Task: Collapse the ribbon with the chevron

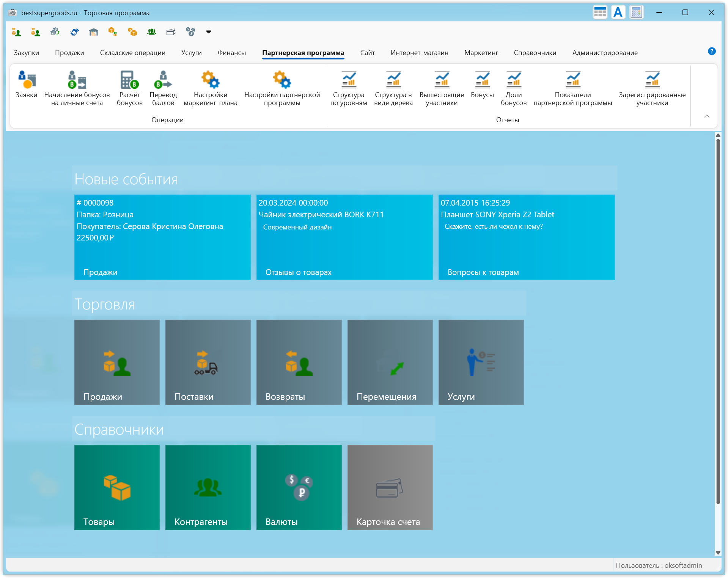Action: point(706,116)
